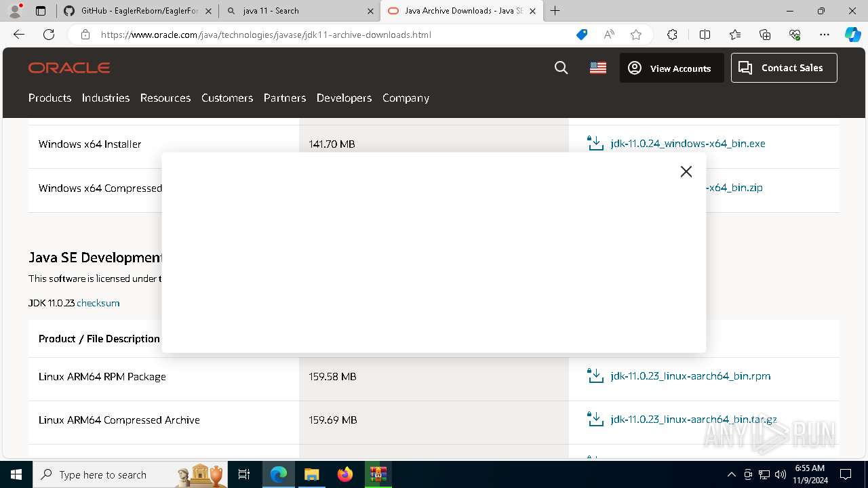Select the 159.69 MB size cell

pyautogui.click(x=332, y=420)
